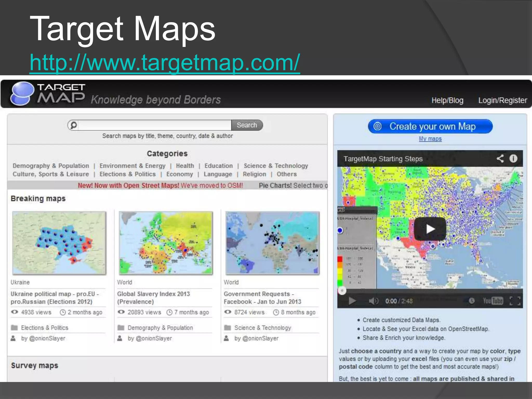Click Watch Later clock icon on video
The image size is (532, 399).
point(472,301)
